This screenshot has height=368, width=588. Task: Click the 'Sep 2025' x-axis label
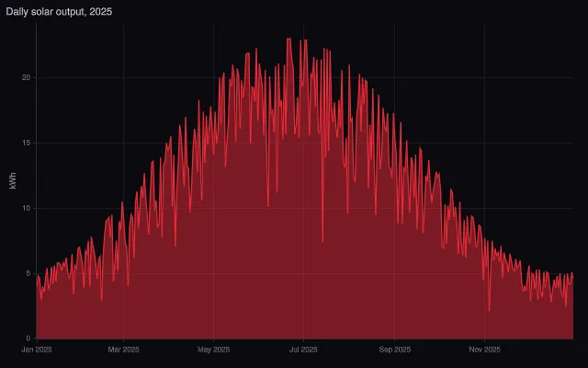[394, 350]
